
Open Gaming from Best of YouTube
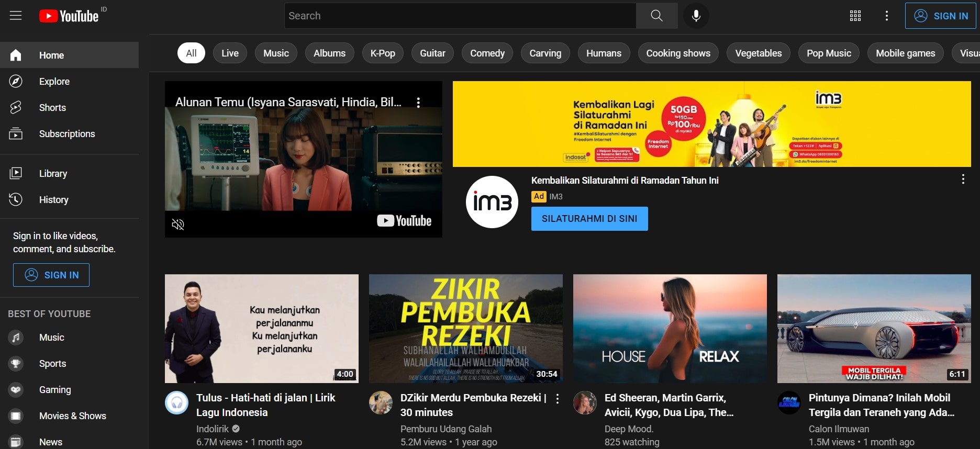coord(69,389)
